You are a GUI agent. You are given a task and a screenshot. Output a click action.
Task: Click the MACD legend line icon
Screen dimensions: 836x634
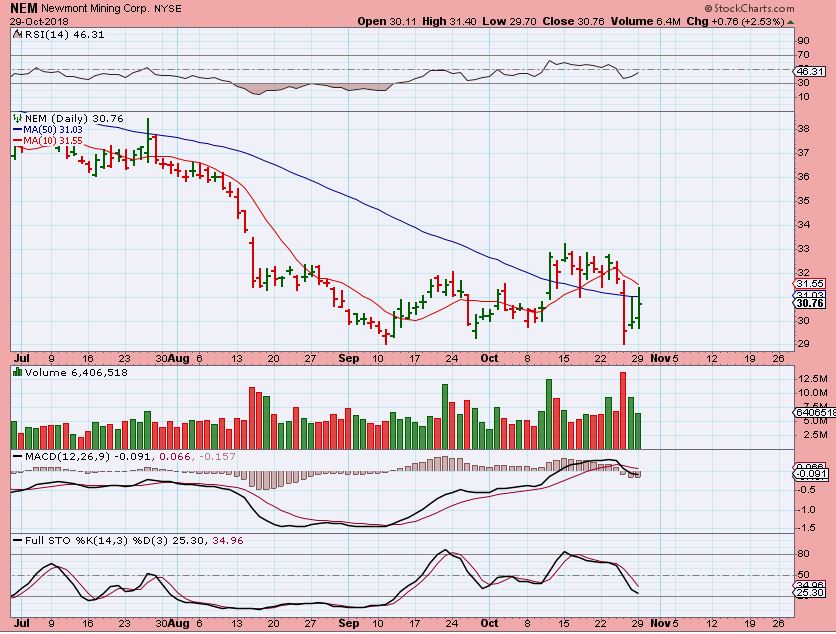(17, 456)
